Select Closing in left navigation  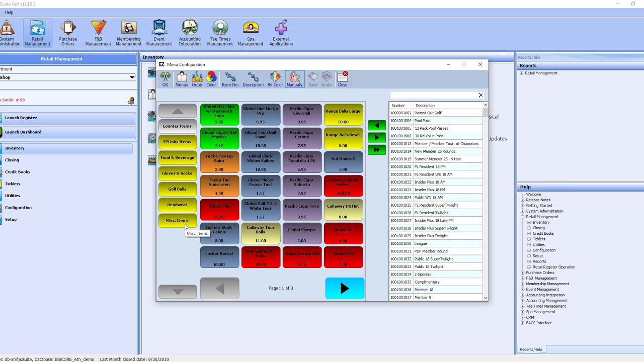coord(12,160)
